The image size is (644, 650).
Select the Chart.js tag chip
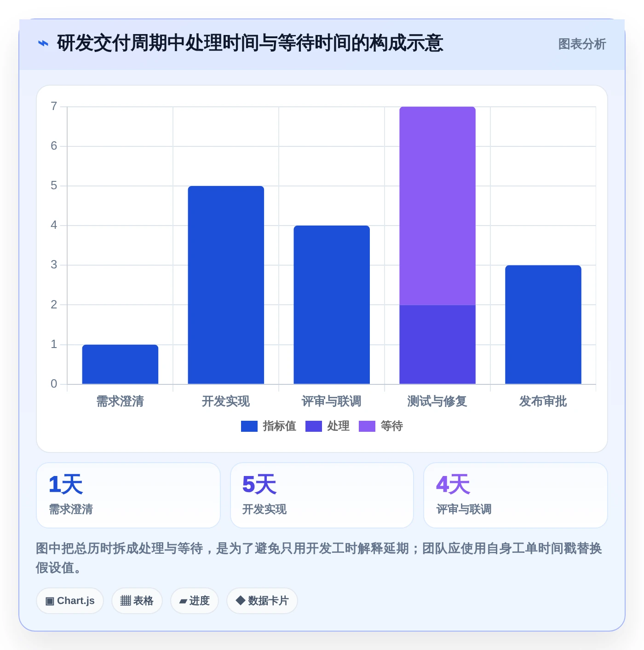pos(70,601)
